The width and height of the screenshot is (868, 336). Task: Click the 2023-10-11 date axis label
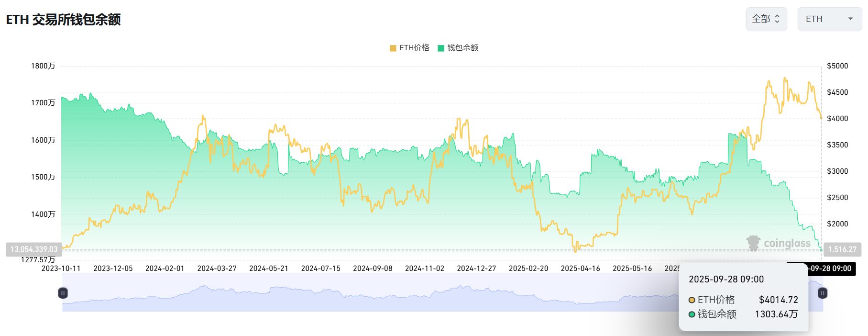coord(61,269)
